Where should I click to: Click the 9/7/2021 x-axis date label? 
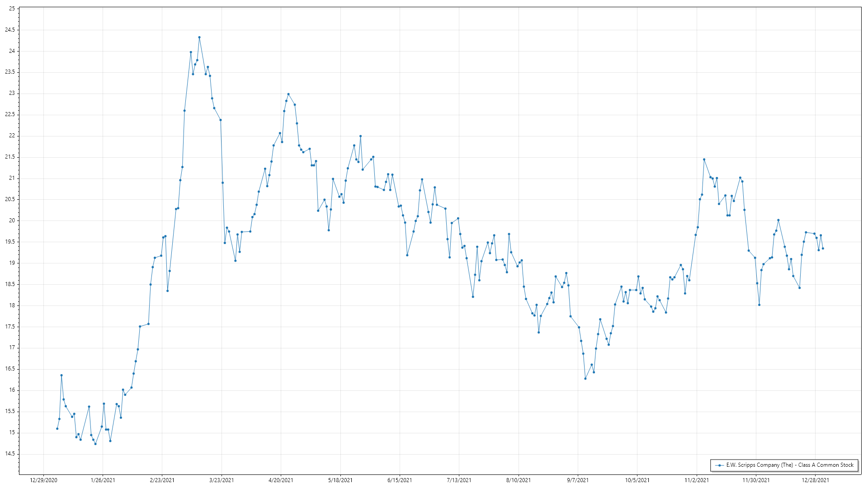click(x=578, y=480)
